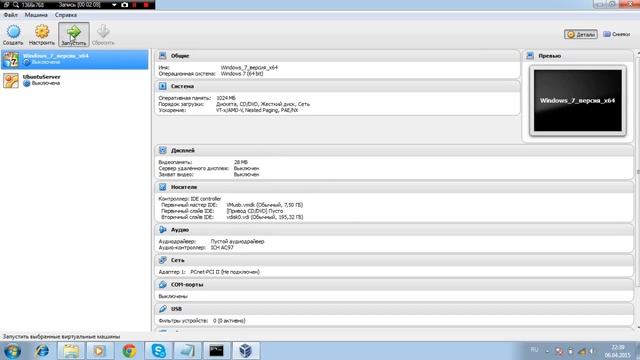Click the Общие section header icon
This screenshot has height=360, width=640.
pyautogui.click(x=162, y=56)
